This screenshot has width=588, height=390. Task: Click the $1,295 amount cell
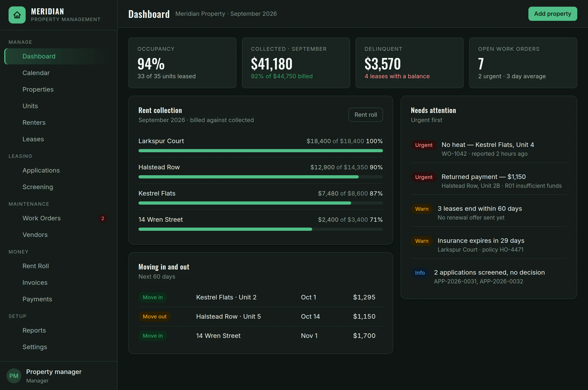(x=364, y=297)
